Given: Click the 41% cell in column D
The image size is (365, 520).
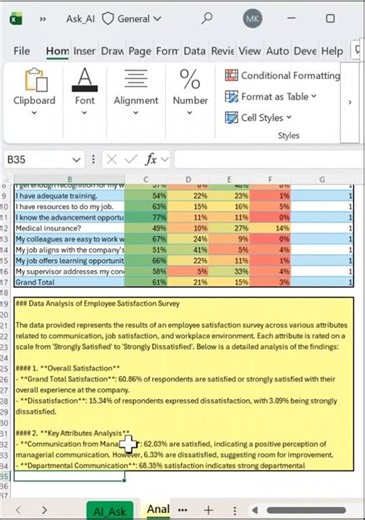Looking at the screenshot, I should pos(188,250).
